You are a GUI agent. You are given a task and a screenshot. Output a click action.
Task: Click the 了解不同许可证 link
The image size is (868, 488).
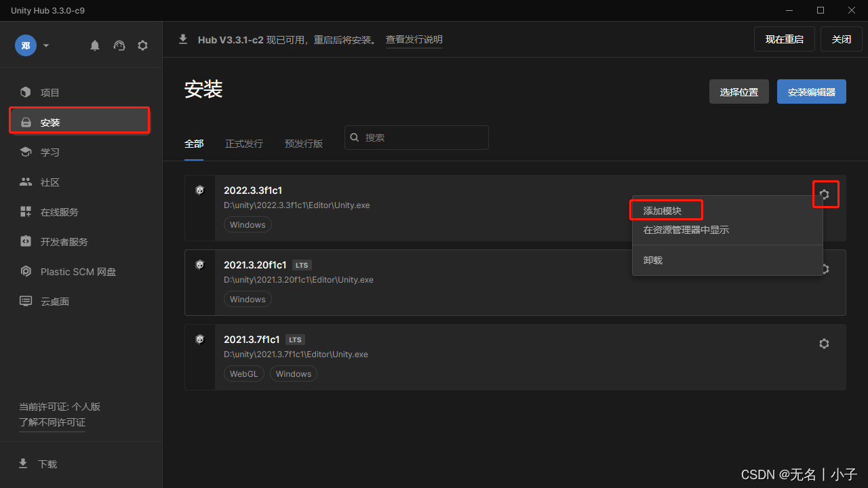(x=52, y=422)
